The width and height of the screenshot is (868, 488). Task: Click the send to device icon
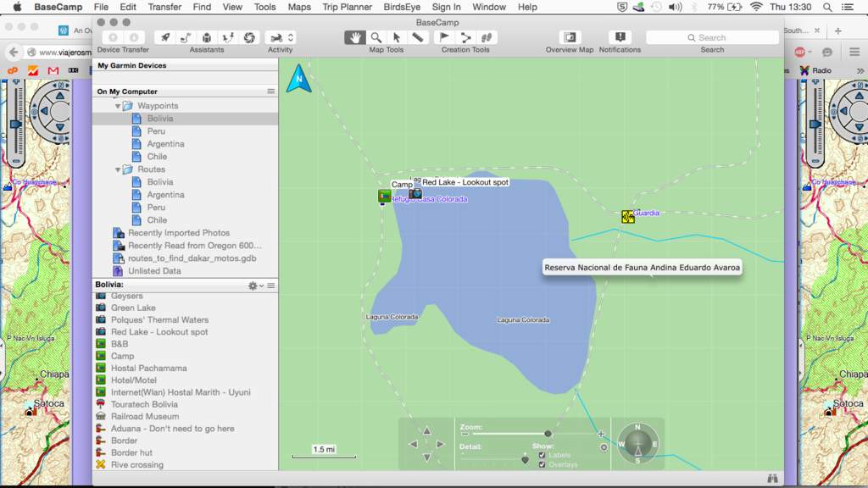tap(113, 37)
